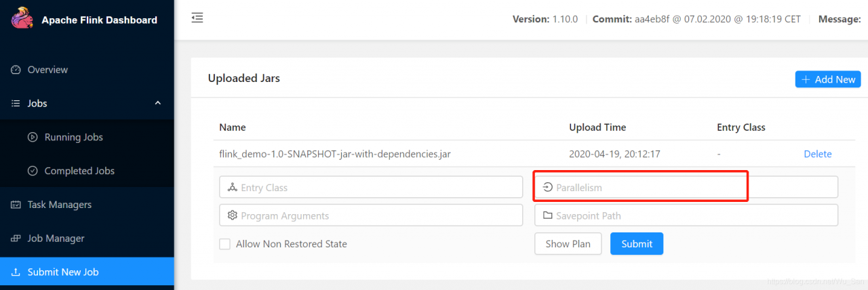Click the Job Manager icon

click(16, 239)
